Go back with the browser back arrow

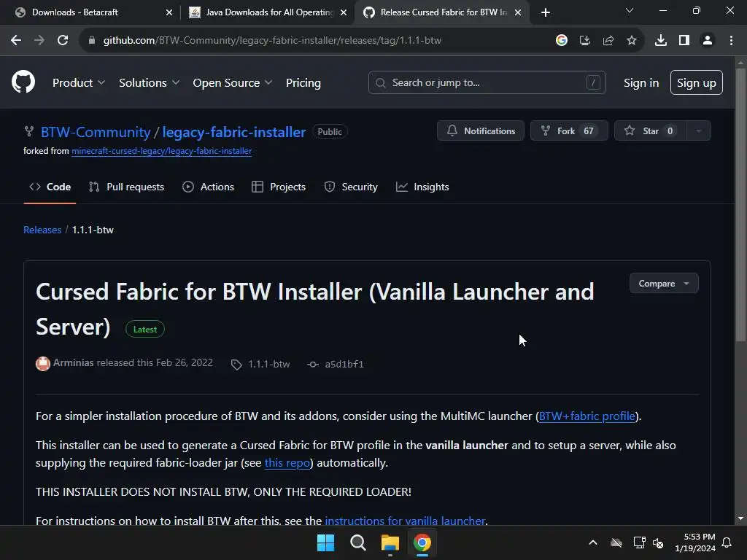16,41
